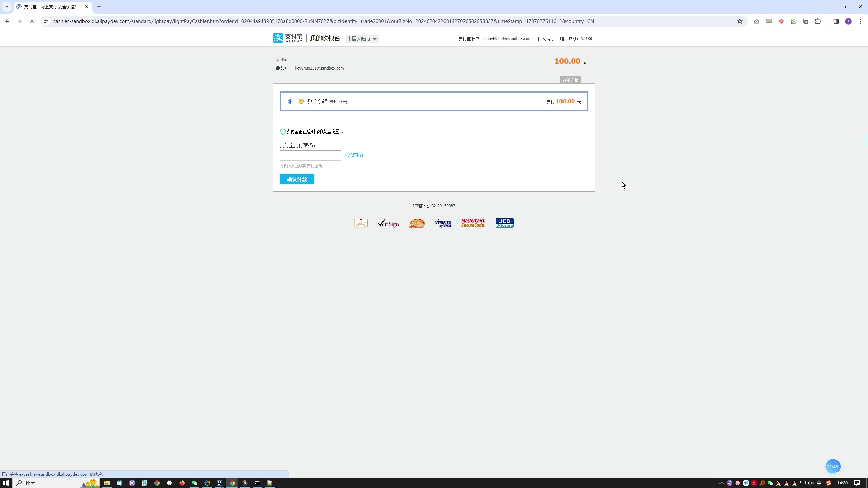The height and width of the screenshot is (488, 868).
Task: Open the tab search dropdown arrow
Action: click(x=6, y=7)
